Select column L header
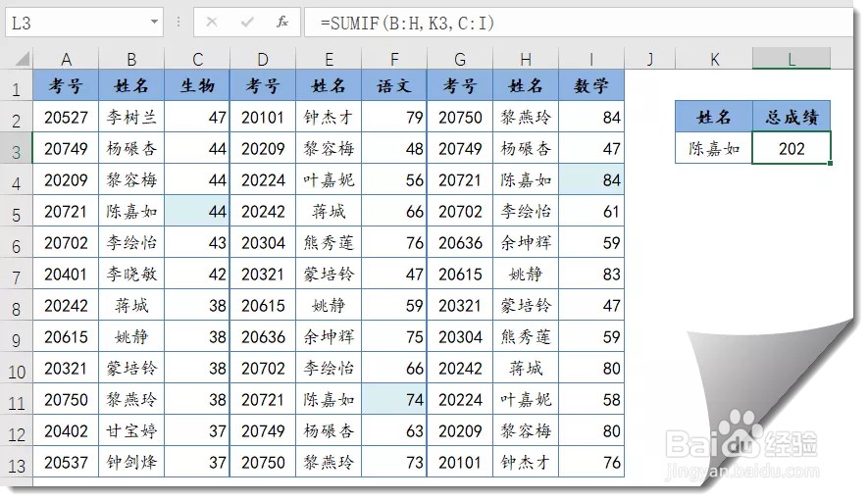This screenshot has width=868, height=501. (x=791, y=59)
